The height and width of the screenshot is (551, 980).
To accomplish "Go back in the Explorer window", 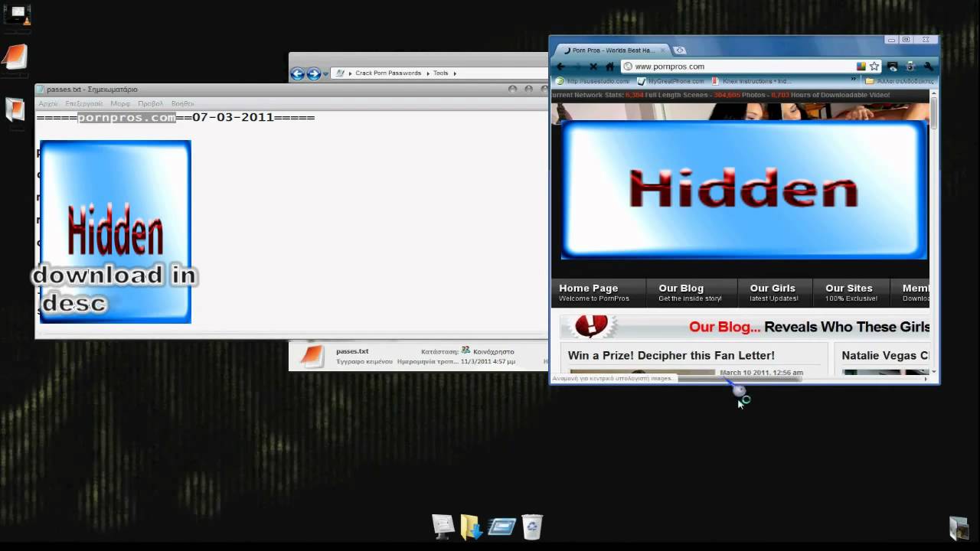I will [297, 73].
